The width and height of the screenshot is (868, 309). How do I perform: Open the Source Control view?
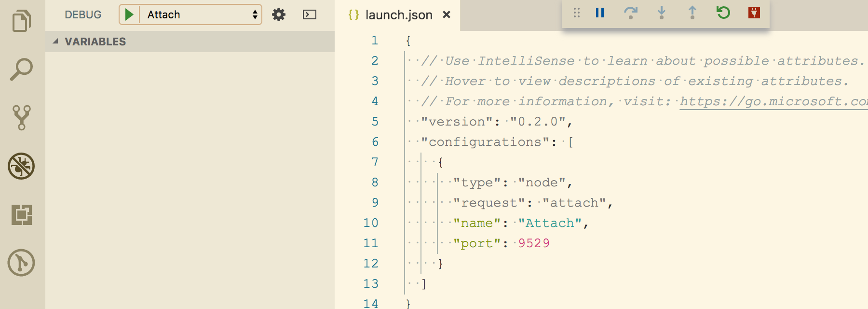(x=22, y=118)
